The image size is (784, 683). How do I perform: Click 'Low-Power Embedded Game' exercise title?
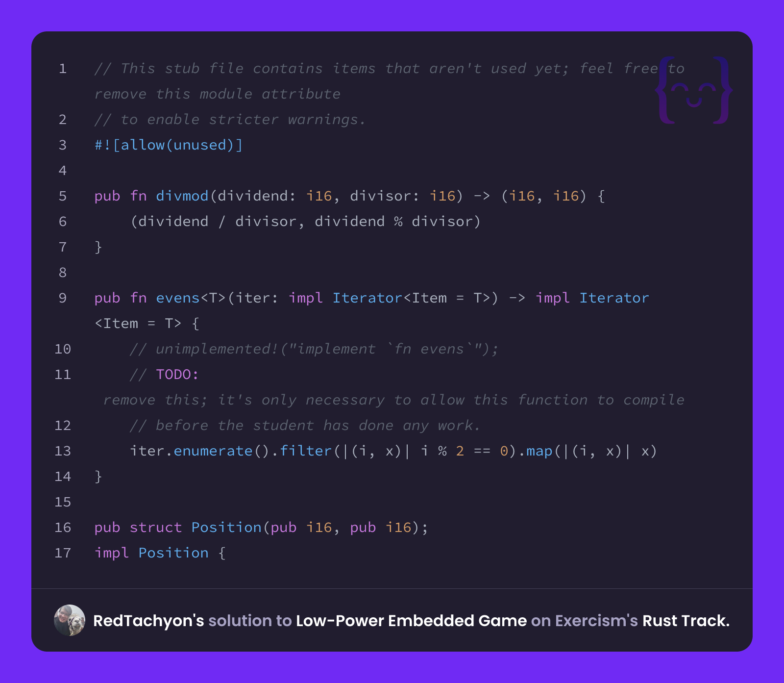tap(411, 621)
